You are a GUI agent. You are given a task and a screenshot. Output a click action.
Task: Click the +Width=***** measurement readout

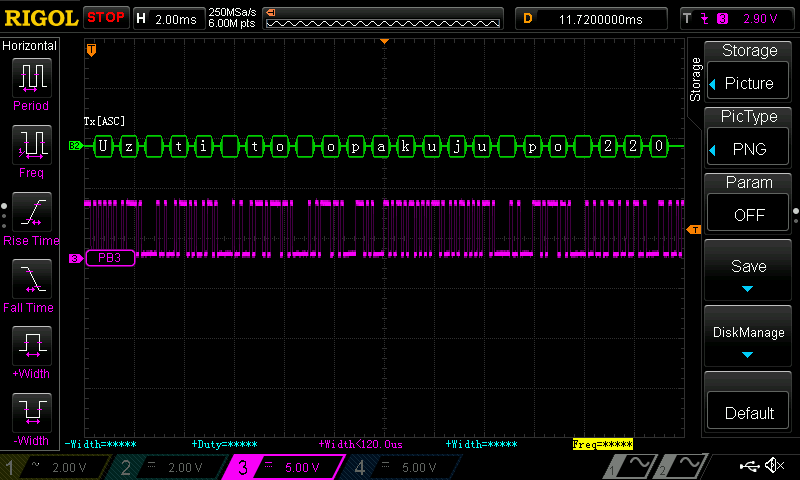point(482,444)
